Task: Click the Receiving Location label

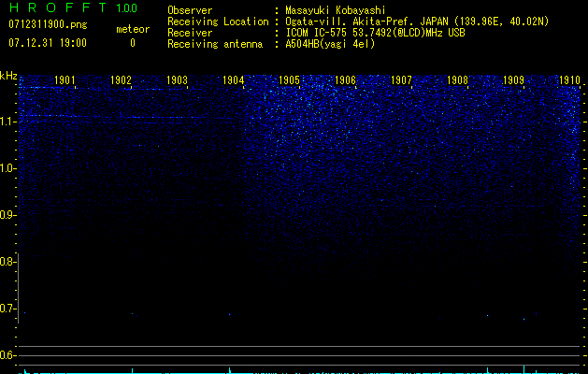Action: pyautogui.click(x=218, y=22)
